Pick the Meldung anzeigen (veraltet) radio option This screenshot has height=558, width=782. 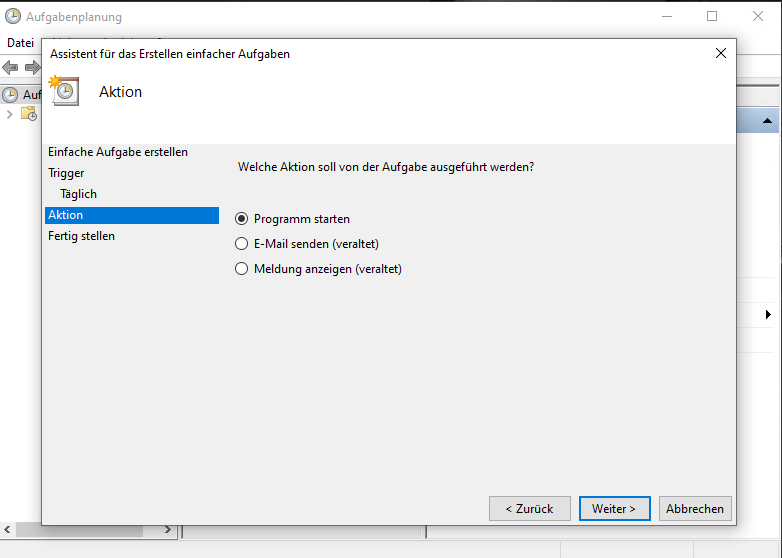click(241, 269)
